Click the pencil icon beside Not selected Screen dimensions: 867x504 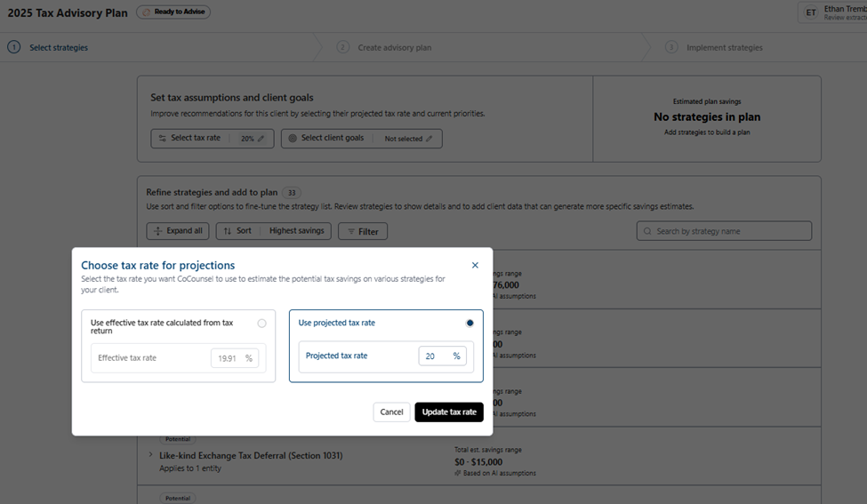429,139
